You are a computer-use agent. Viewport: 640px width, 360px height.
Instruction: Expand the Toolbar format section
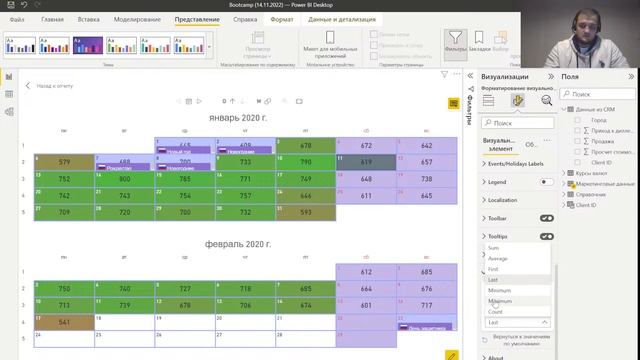click(x=484, y=218)
